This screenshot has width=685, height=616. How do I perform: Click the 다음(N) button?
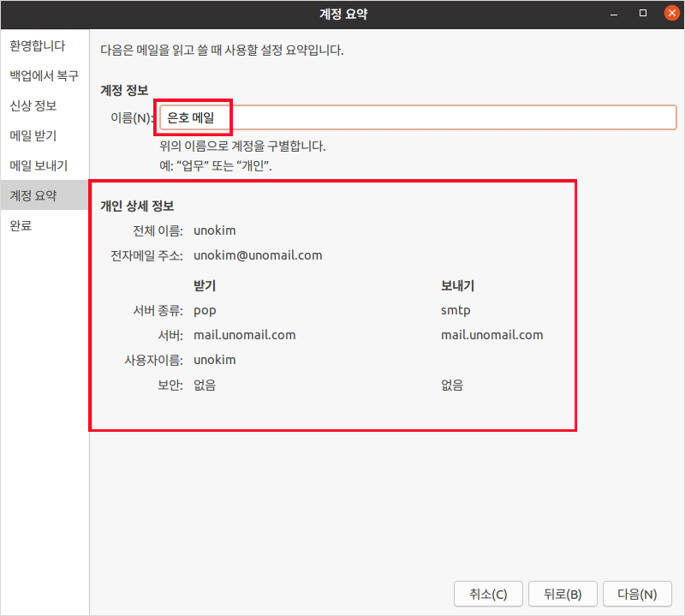click(637, 594)
